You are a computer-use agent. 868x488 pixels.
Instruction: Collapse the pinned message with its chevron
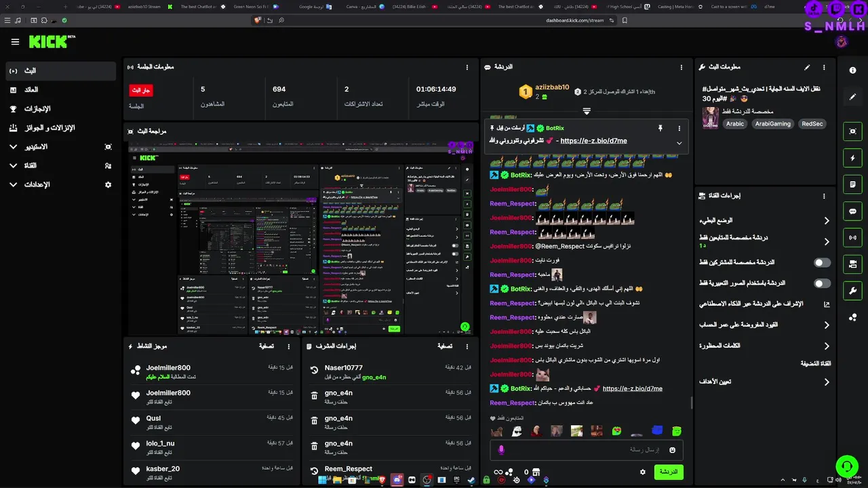tap(679, 143)
